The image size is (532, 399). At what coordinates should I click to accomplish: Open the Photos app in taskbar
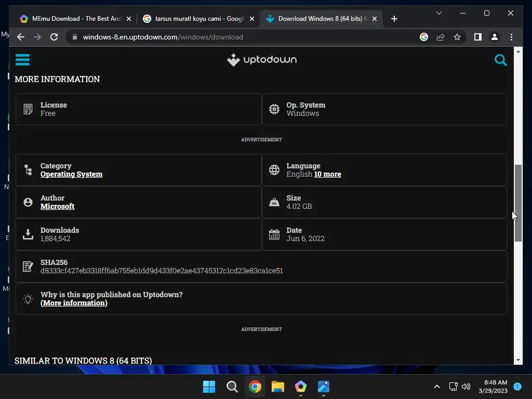[x=324, y=387]
